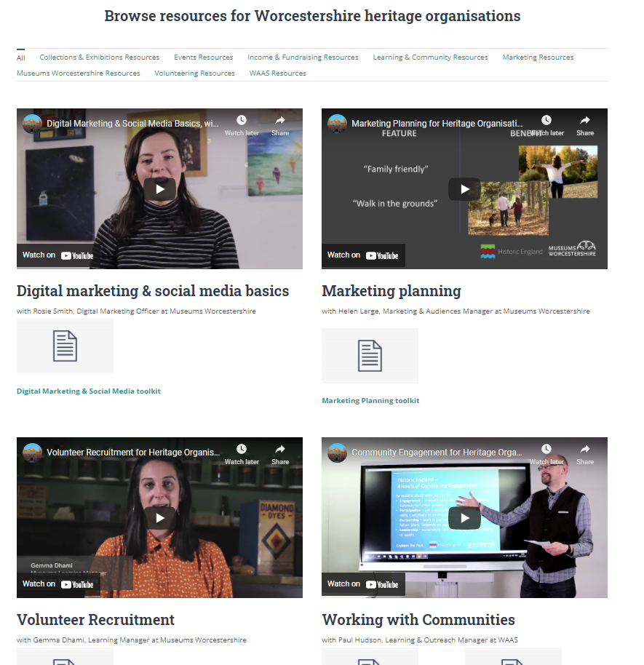Click Share icon on Digital Marketing video
The image size is (644, 665).
click(280, 126)
